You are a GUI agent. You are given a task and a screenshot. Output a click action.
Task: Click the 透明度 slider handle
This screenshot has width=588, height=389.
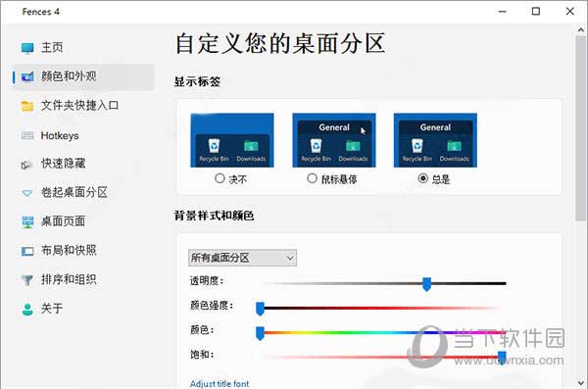tap(426, 284)
